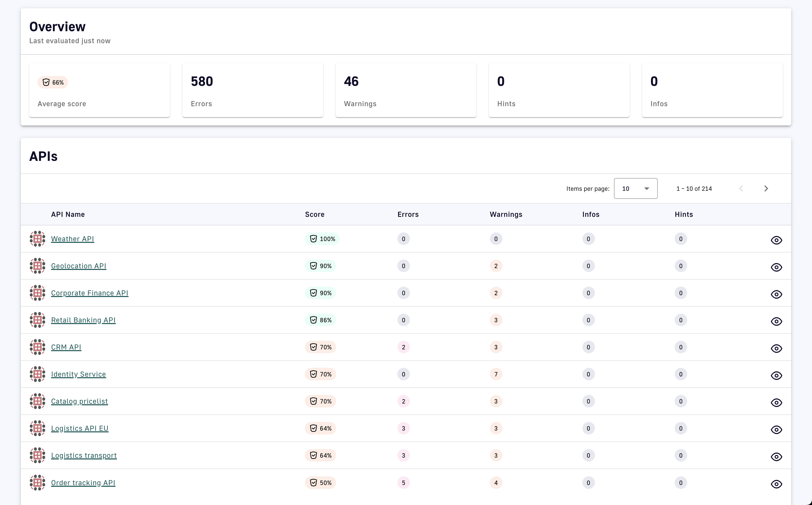The image size is (812, 505).
Task: Sort by the Score column header
Action: point(315,214)
